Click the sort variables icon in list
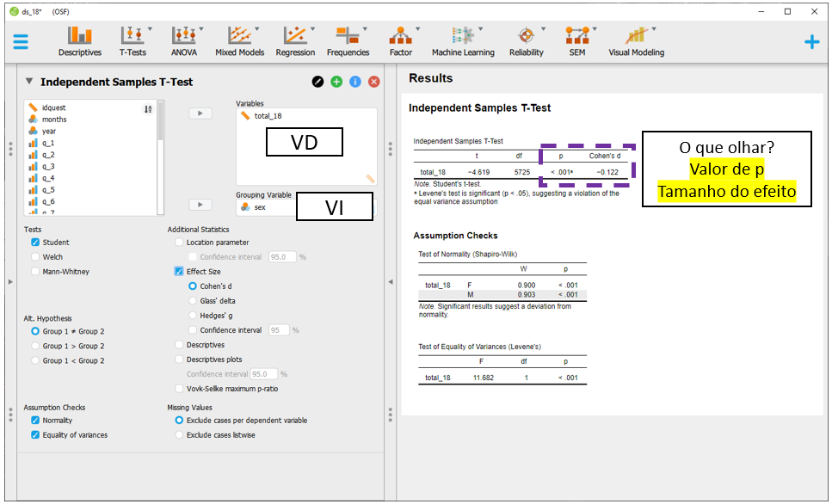This screenshot has width=832, height=504. [x=148, y=108]
